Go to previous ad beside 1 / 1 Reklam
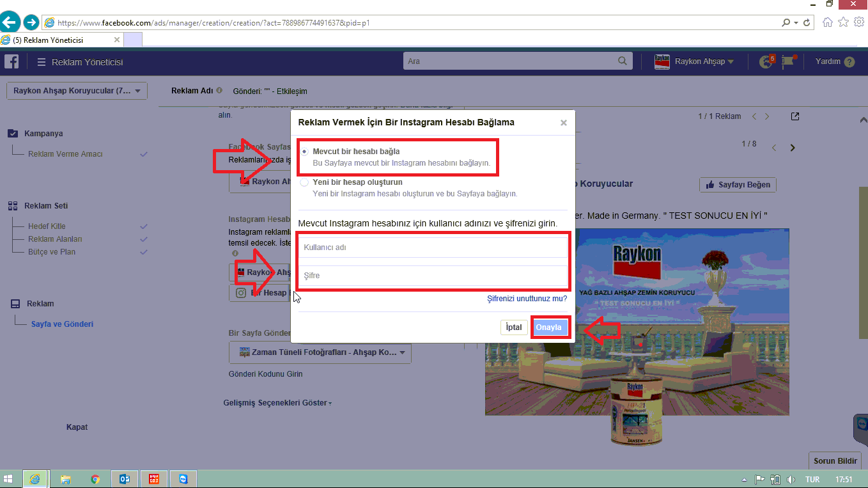 tap(754, 116)
